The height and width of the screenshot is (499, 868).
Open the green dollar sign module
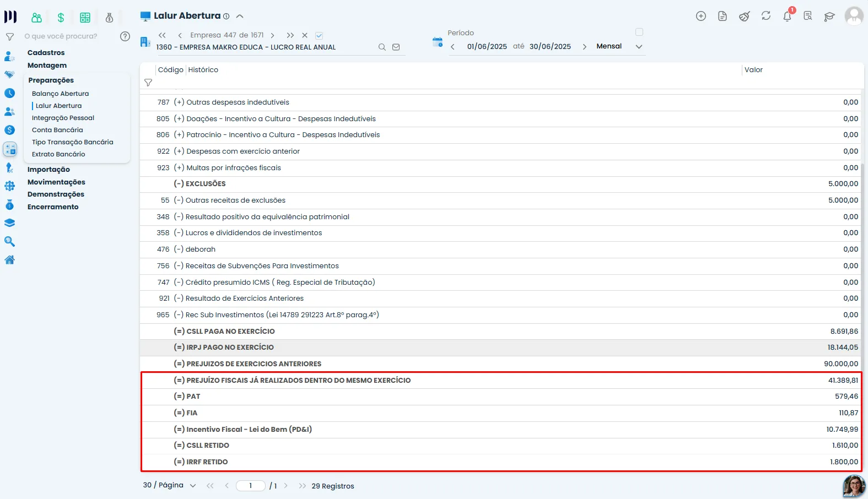pos(61,18)
